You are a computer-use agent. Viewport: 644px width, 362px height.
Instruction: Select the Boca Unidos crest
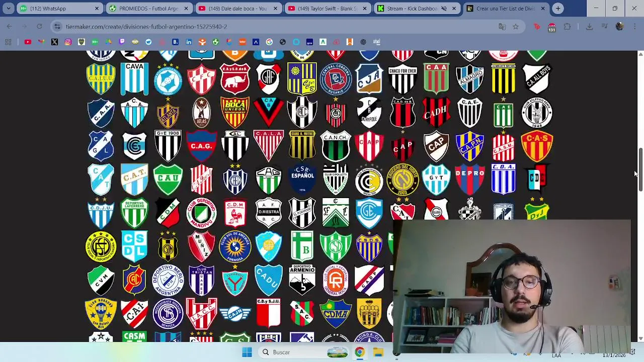(235, 112)
